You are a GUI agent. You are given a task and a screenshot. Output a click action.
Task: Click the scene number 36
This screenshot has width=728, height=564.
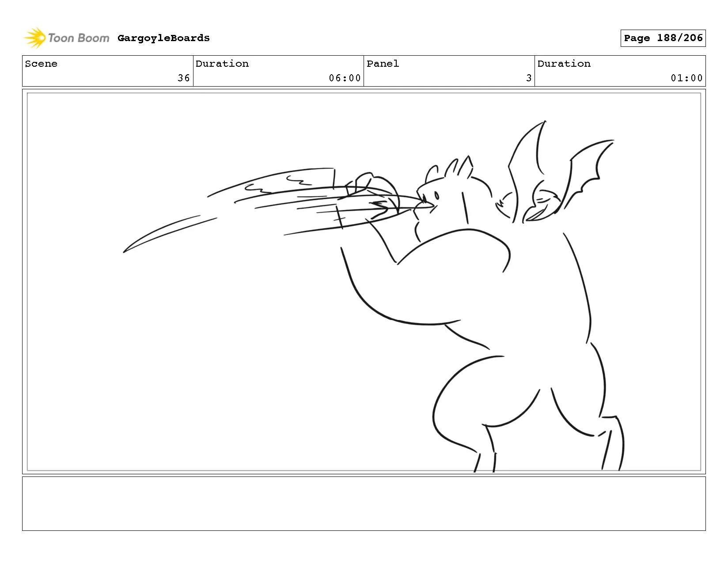click(x=184, y=78)
